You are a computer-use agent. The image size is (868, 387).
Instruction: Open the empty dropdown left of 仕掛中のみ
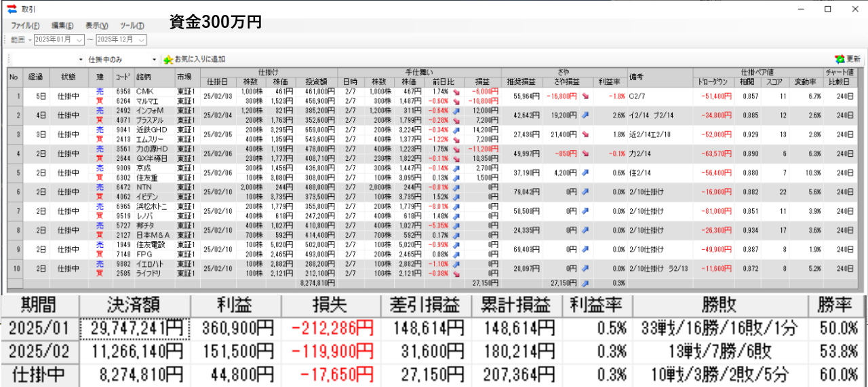[x=81, y=60]
